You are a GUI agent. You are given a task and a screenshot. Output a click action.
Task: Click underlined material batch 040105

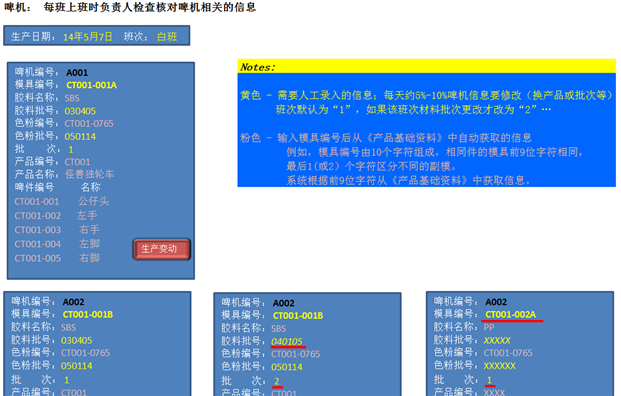tap(287, 341)
